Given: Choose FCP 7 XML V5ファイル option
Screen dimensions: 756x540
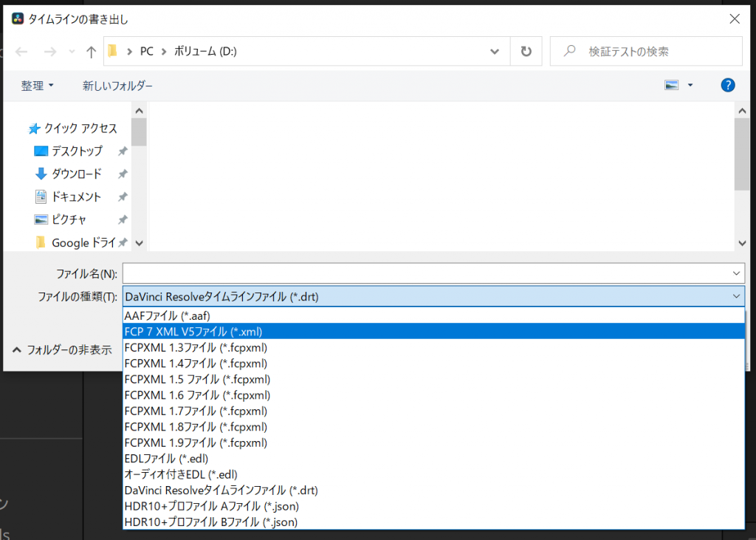Looking at the screenshot, I should [x=433, y=332].
